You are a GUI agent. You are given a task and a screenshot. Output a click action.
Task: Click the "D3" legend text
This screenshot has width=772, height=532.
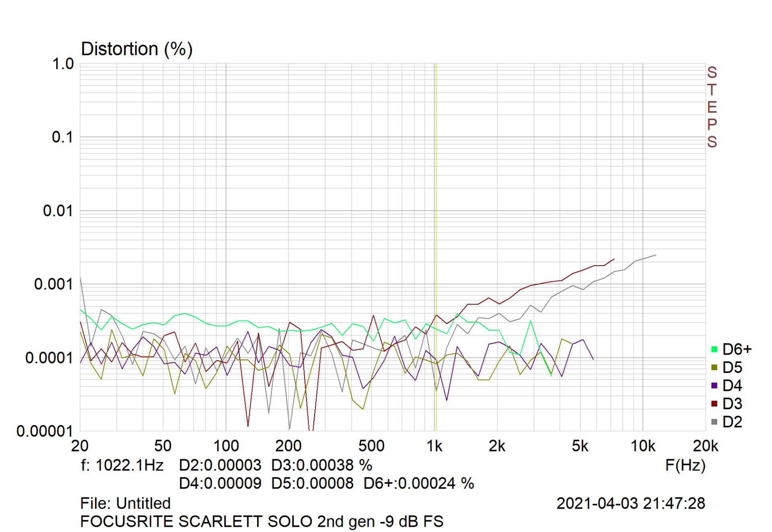coord(732,404)
